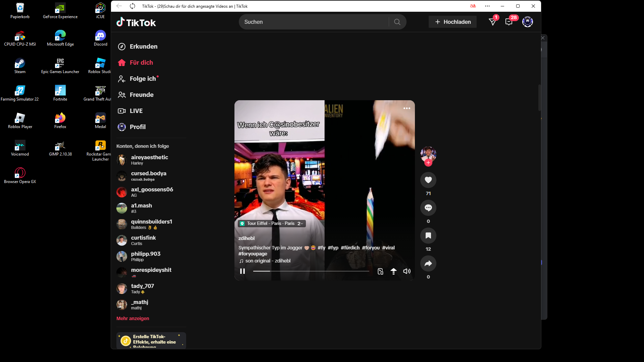Select the Epic Games Launcher desktop icon

point(60,66)
